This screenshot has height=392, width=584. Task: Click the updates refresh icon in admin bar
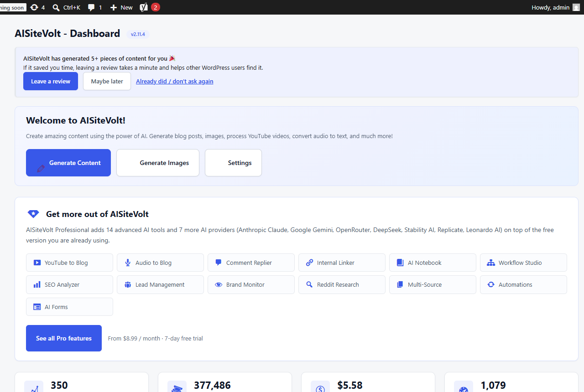click(34, 7)
